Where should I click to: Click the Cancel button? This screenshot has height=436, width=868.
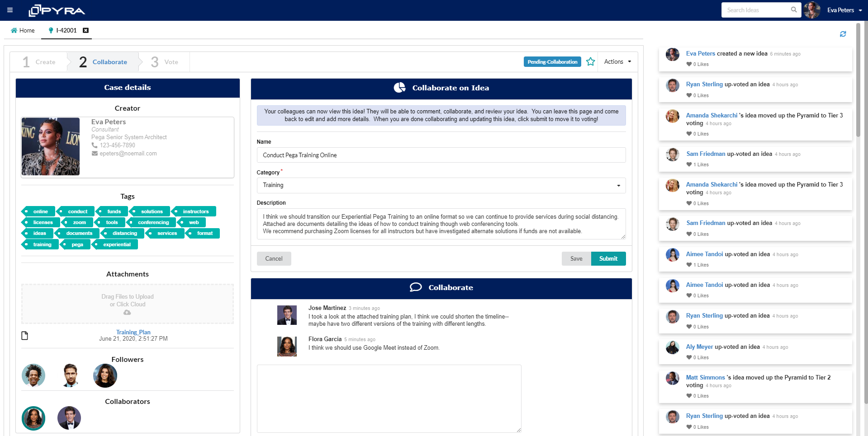tap(274, 258)
